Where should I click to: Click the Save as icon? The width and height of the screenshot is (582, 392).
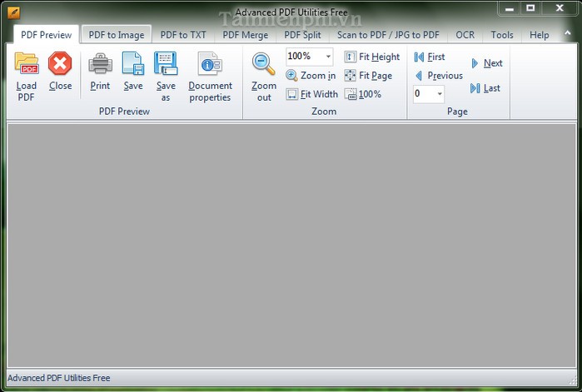click(166, 63)
